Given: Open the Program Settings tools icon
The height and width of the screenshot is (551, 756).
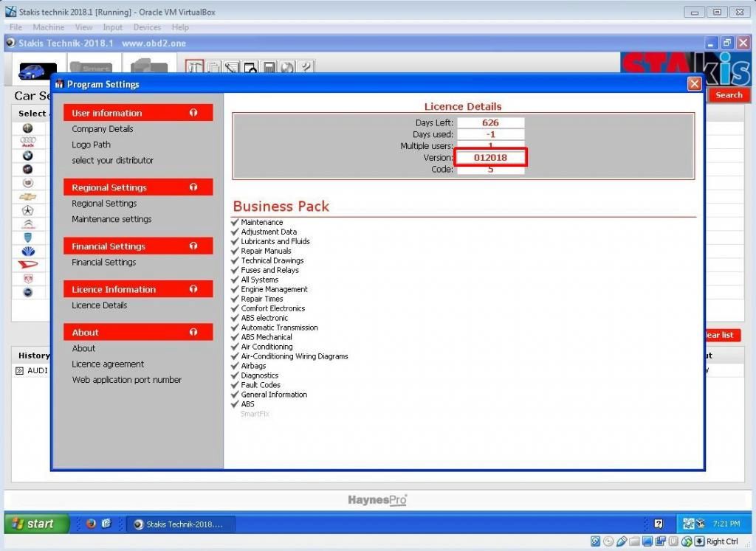Looking at the screenshot, I should 193,67.
